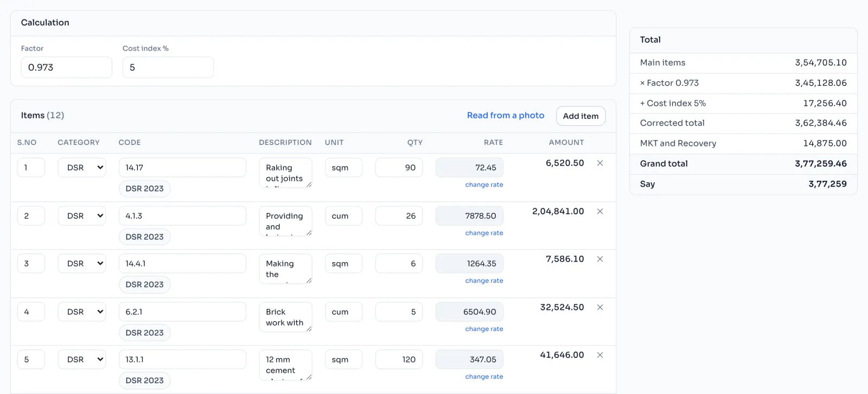Click the Add item button
Screen dimensions: 868x394
pyautogui.click(x=581, y=116)
